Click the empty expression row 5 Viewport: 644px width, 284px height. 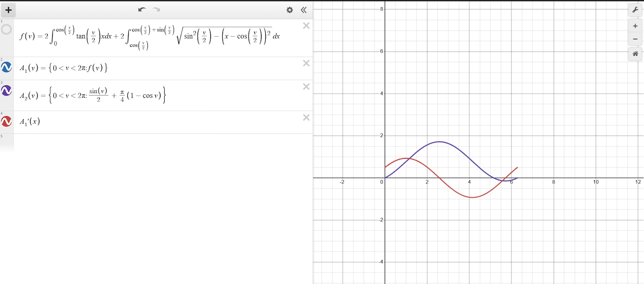(161, 142)
